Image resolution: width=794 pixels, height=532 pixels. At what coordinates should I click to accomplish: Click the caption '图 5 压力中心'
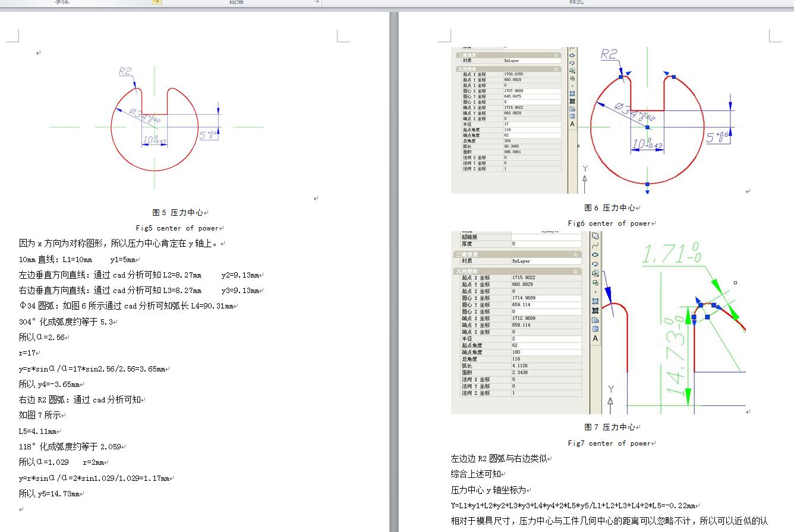click(178, 212)
